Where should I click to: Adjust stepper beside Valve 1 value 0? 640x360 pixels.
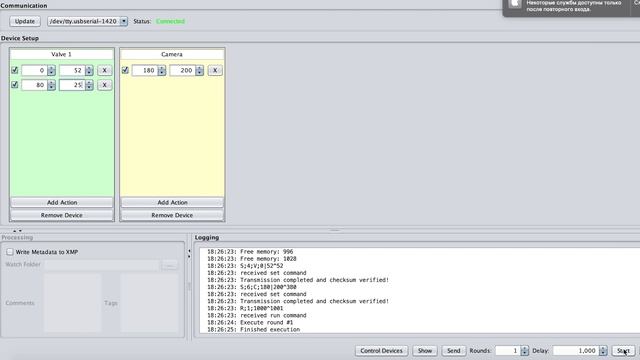tap(51, 70)
